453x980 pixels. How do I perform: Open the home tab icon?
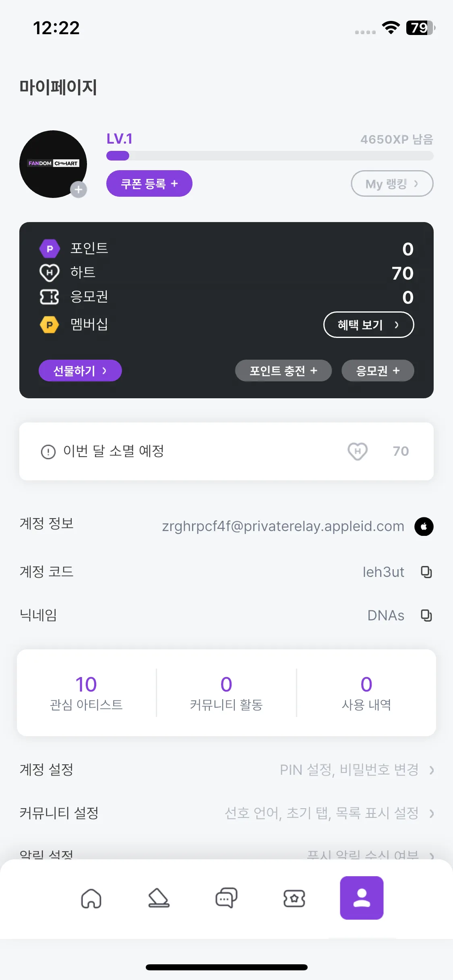click(91, 898)
